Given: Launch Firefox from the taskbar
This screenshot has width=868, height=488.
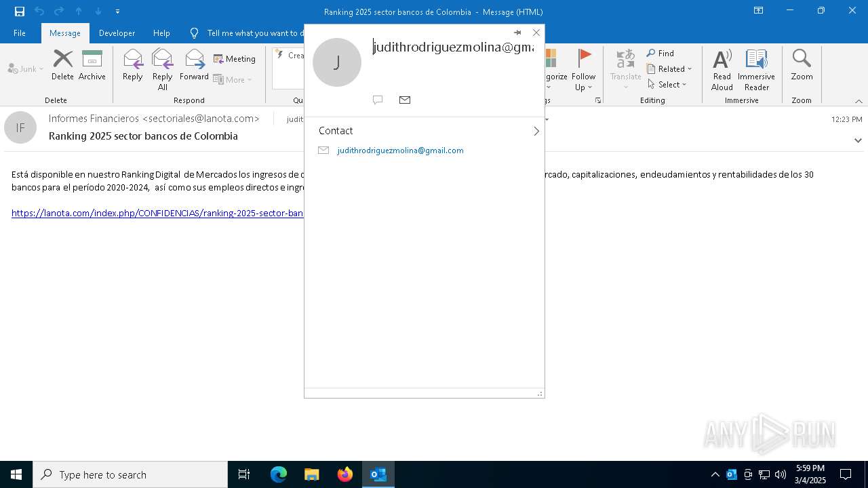Looking at the screenshot, I should [345, 474].
